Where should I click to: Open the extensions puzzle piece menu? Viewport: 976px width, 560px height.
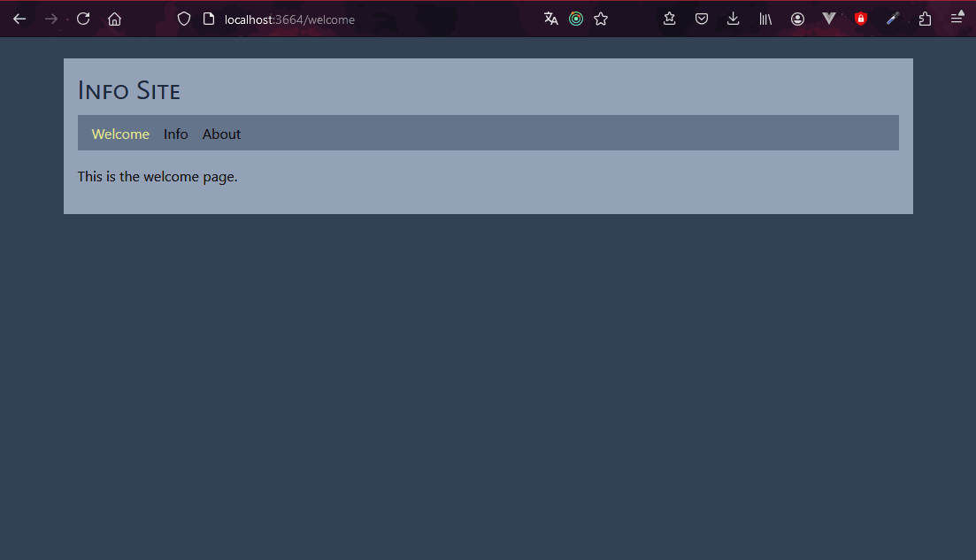[x=925, y=19]
